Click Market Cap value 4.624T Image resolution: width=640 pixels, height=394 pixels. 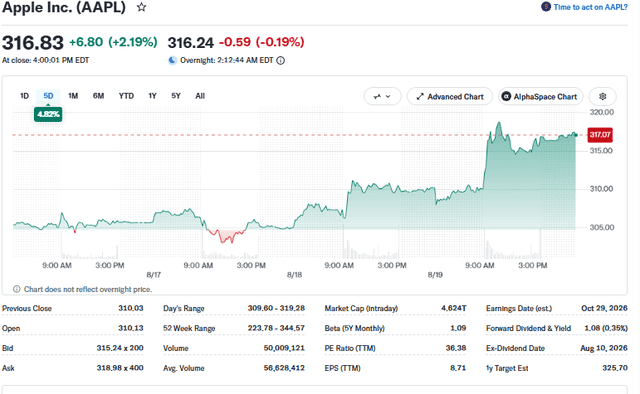453,308
